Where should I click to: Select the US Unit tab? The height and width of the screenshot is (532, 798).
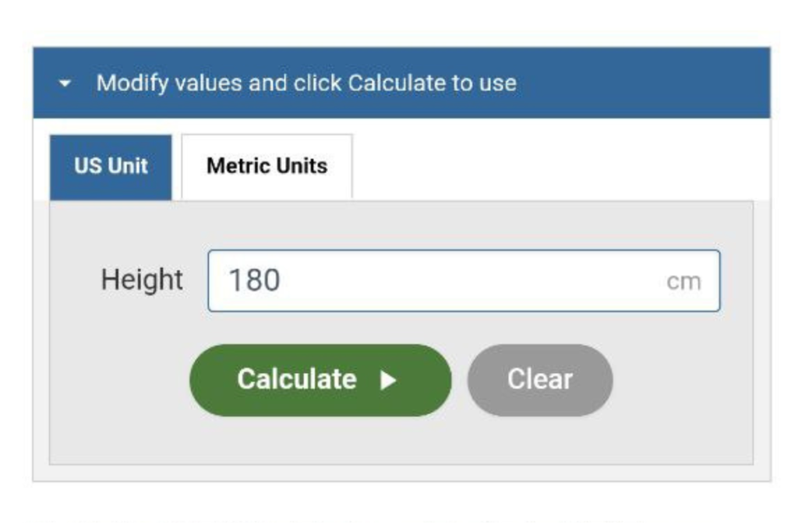pos(109,165)
